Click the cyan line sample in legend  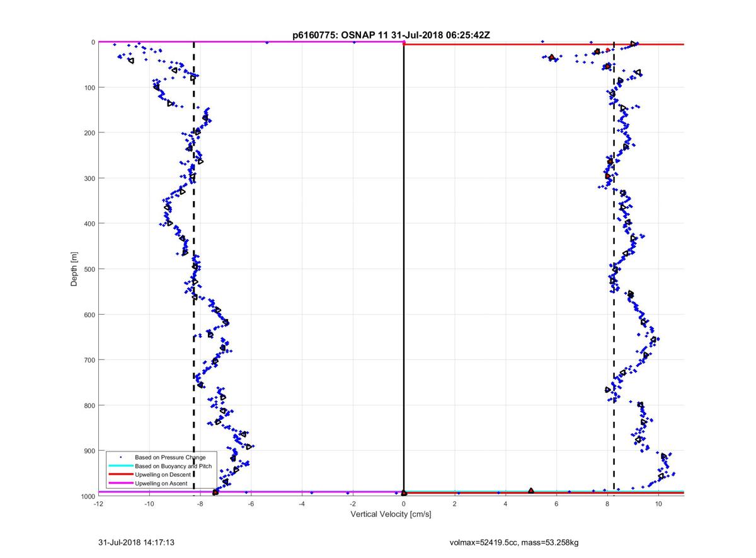(120, 465)
